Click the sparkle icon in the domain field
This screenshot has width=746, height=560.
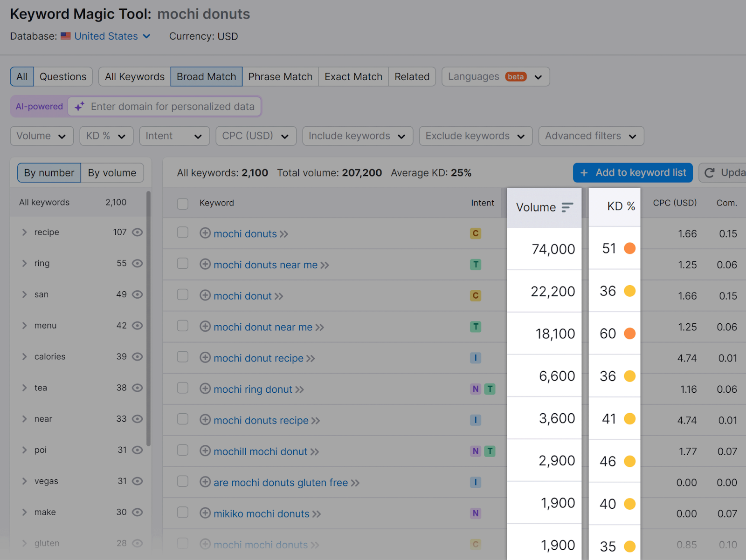coord(79,106)
